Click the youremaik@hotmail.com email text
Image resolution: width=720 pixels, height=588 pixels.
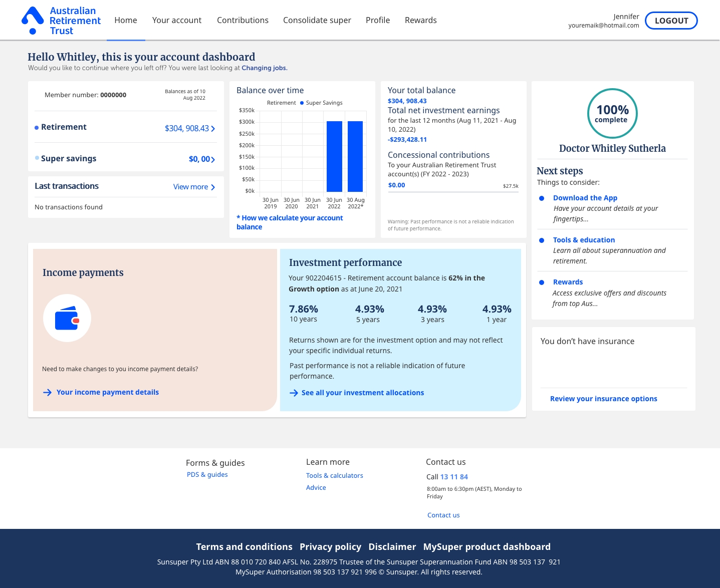(x=604, y=26)
